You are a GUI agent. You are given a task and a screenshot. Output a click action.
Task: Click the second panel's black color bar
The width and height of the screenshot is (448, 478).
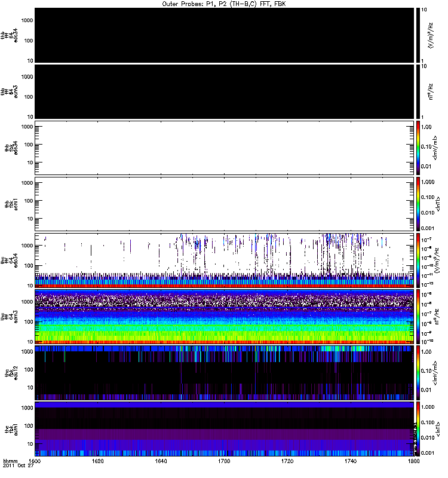(419, 91)
